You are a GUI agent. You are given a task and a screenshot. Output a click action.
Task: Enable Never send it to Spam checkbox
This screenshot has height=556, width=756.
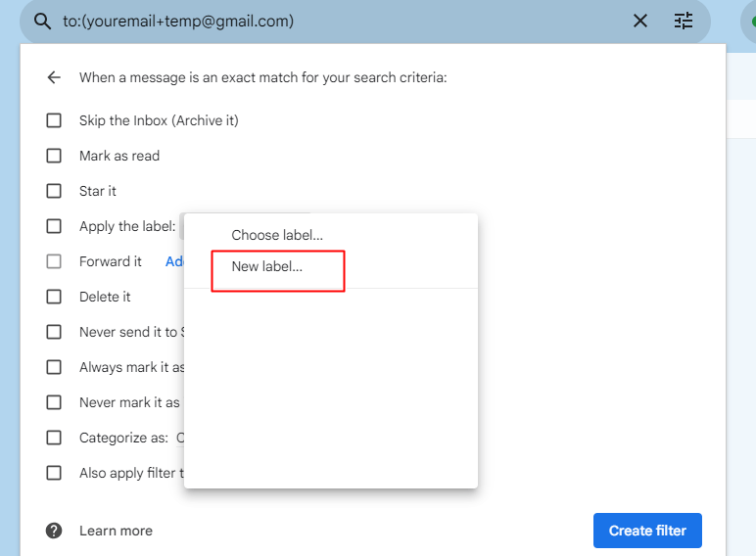pos(54,332)
